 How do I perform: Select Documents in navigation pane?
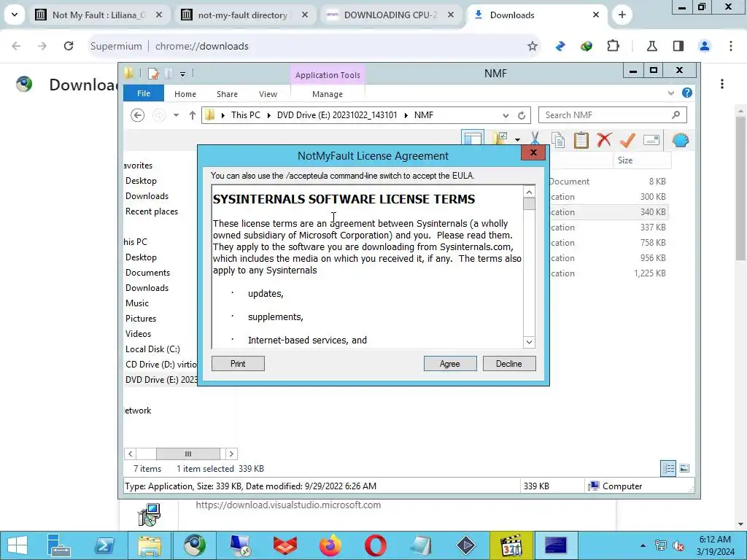pos(147,273)
